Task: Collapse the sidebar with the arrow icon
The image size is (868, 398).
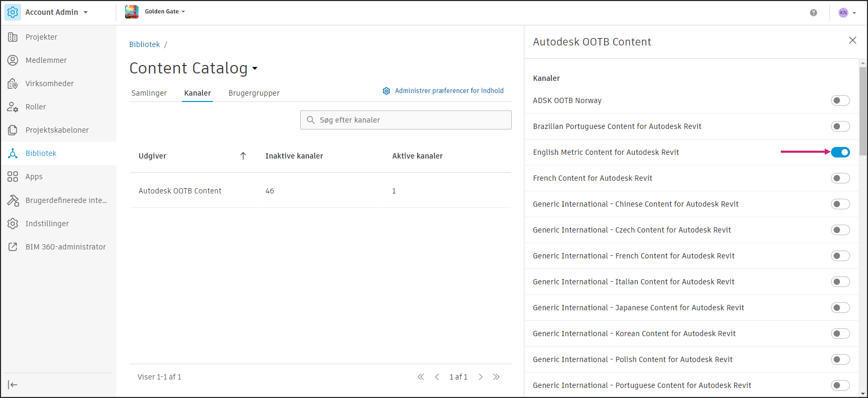Action: tap(13, 385)
